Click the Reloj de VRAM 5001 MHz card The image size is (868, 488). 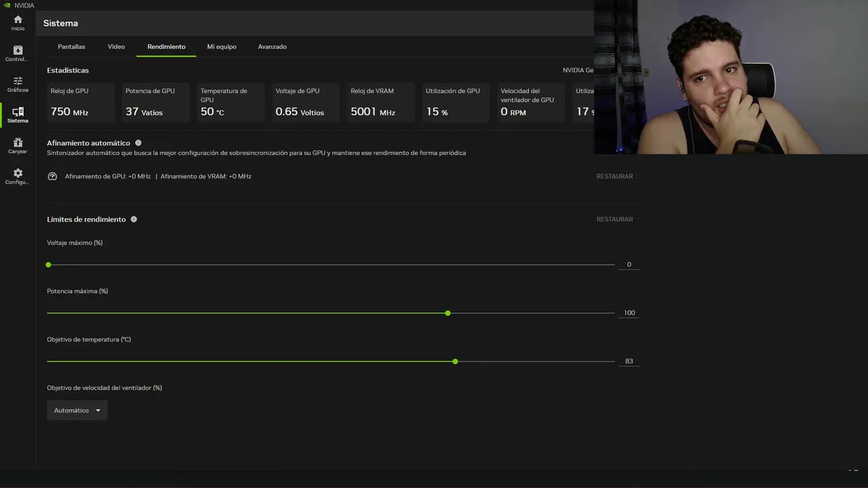coord(381,102)
